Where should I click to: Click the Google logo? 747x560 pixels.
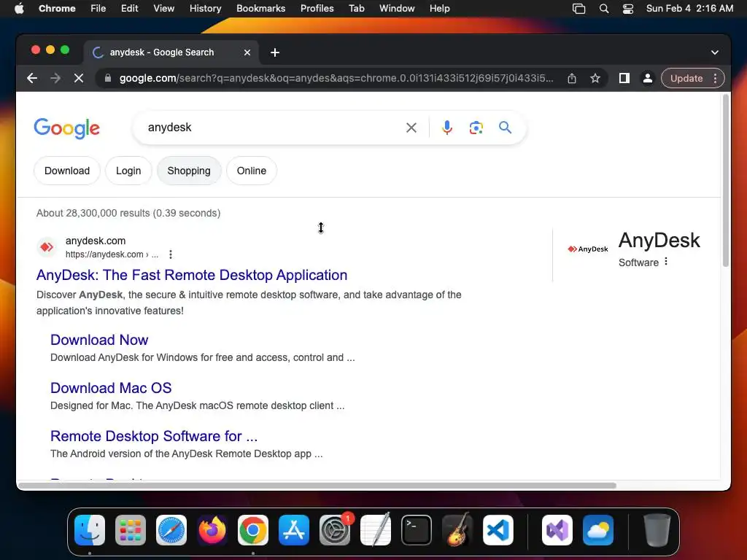[x=66, y=128]
